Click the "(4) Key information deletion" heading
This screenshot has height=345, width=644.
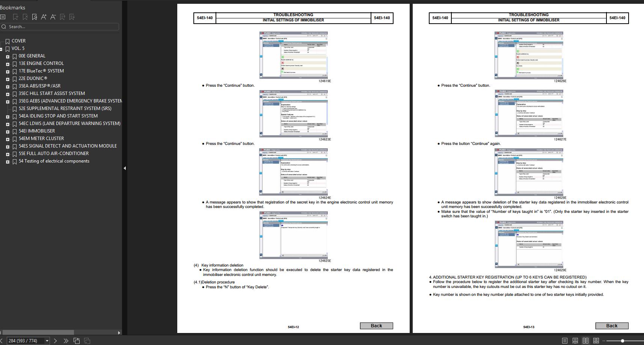click(x=219, y=265)
